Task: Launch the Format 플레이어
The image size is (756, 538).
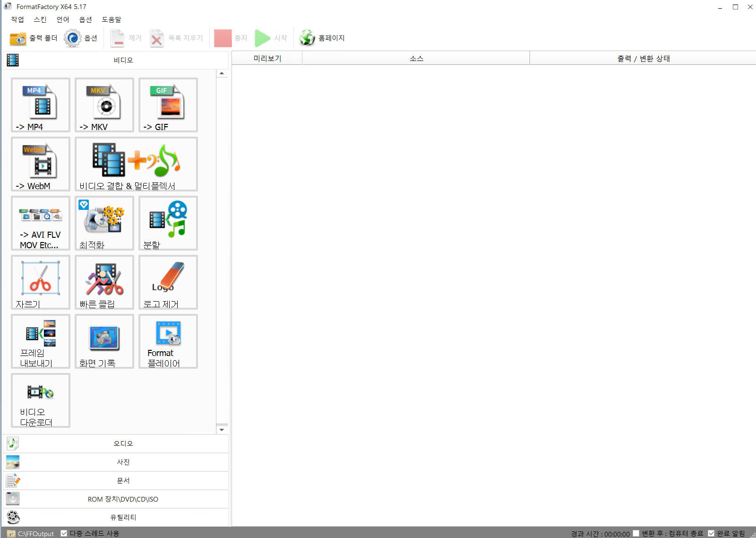Action: click(x=168, y=341)
